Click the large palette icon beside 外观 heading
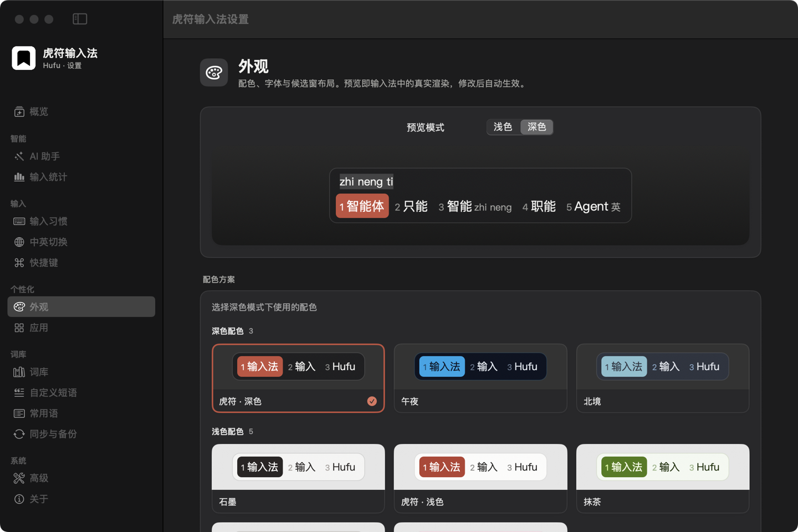This screenshot has height=532, width=798. point(214,73)
